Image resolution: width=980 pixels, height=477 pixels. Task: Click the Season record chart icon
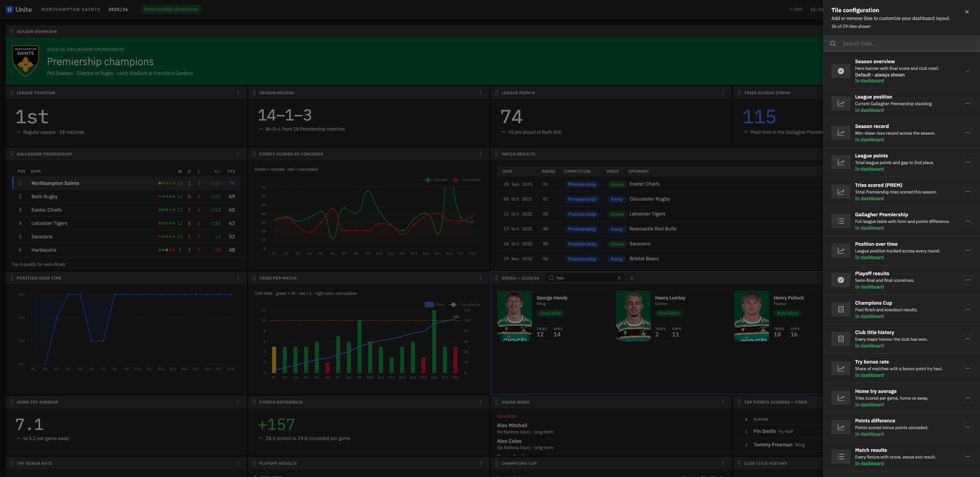(x=841, y=133)
